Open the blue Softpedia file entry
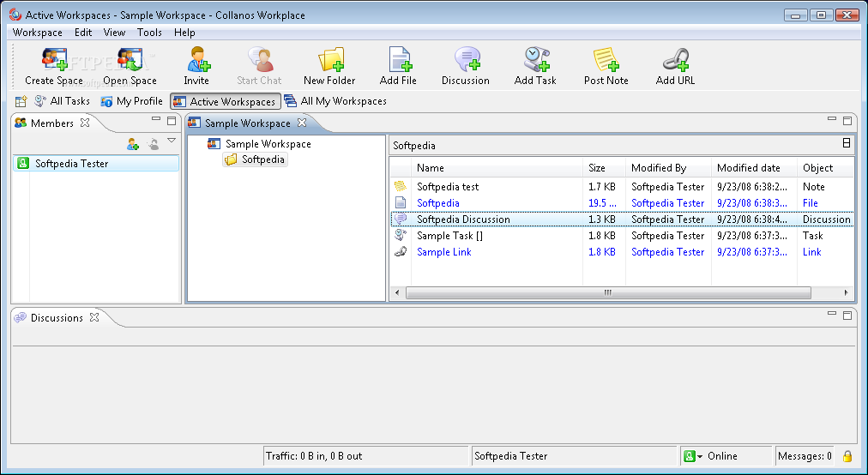The height and width of the screenshot is (475, 868). pos(438,203)
